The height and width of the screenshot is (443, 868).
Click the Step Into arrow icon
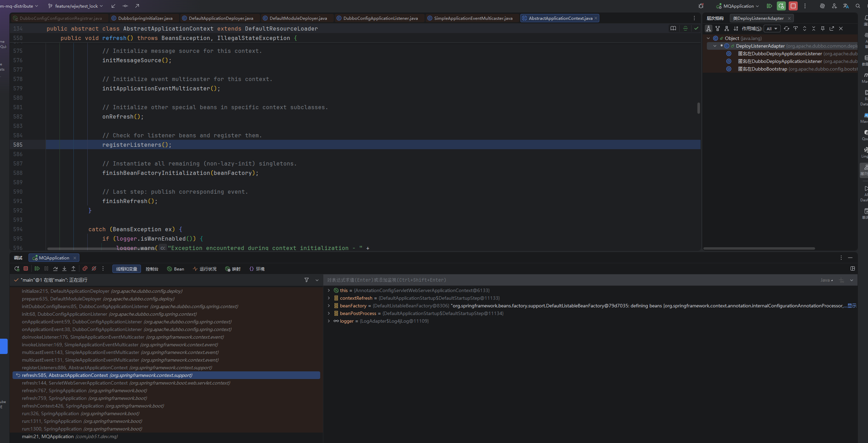coord(64,269)
